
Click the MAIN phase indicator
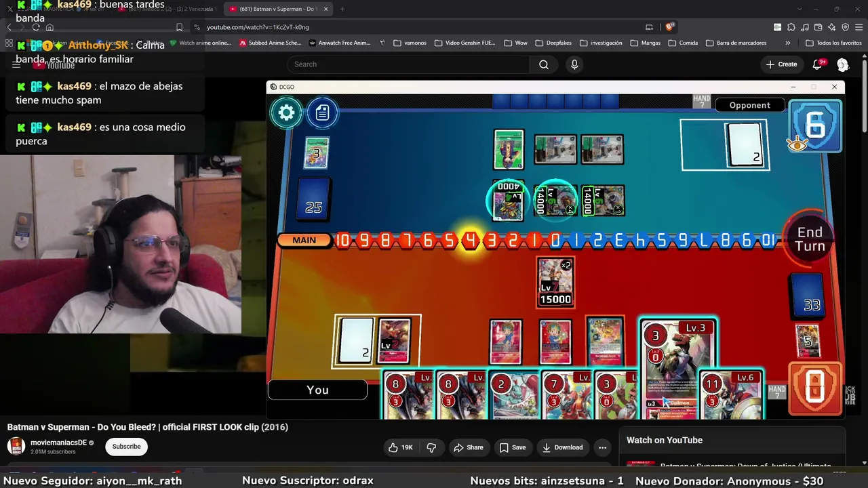(x=304, y=240)
